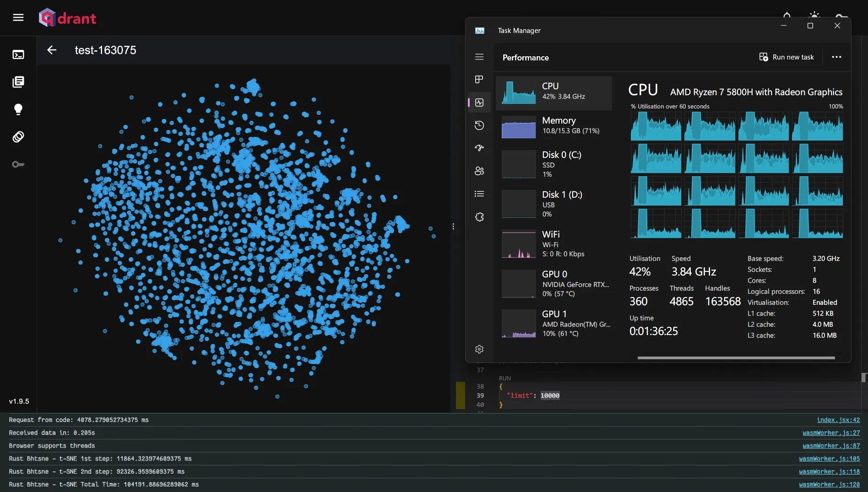Click the Run new task button
The width and height of the screenshot is (868, 492).
786,57
